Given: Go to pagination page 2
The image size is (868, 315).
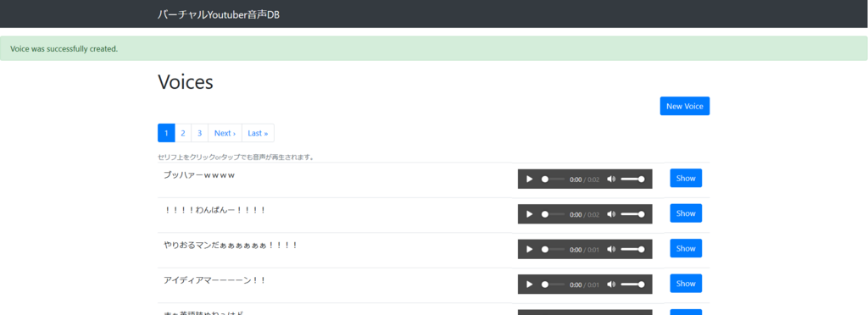Looking at the screenshot, I should tap(183, 133).
